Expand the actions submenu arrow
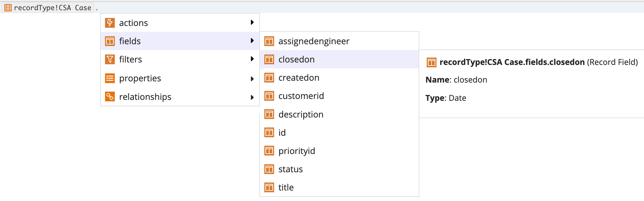The width and height of the screenshot is (644, 201). (x=252, y=22)
